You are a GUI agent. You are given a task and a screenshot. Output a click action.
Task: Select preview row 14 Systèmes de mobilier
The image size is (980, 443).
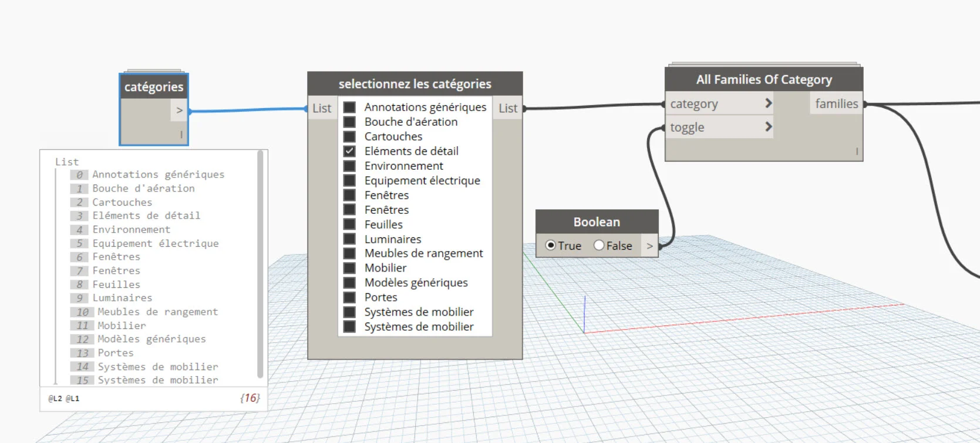[144, 367]
